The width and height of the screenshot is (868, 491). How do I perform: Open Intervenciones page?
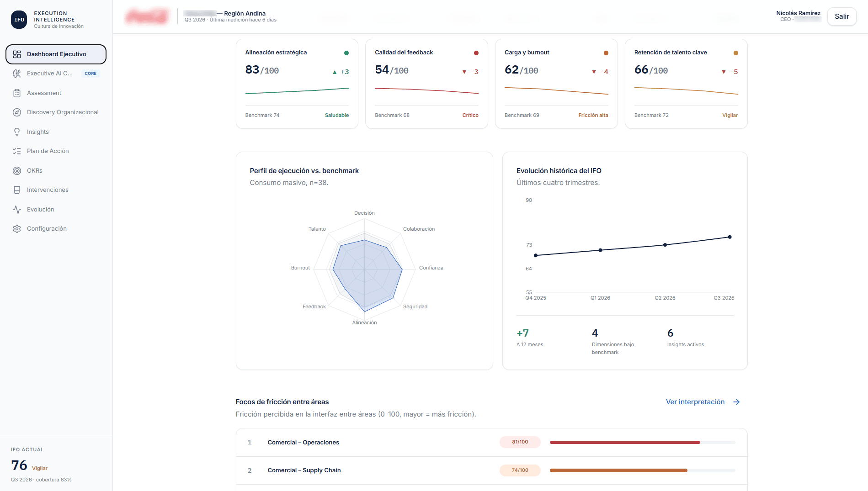(56, 190)
